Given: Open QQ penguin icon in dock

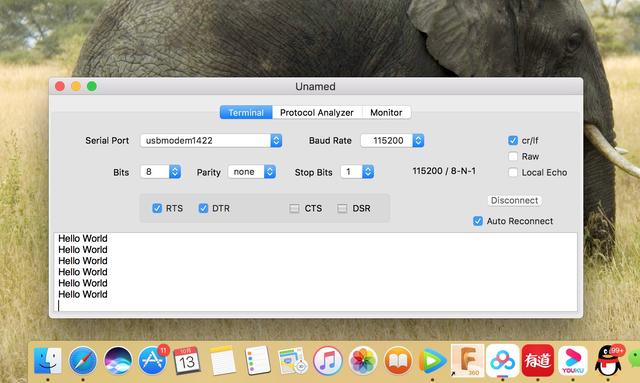Looking at the screenshot, I should (x=608, y=361).
